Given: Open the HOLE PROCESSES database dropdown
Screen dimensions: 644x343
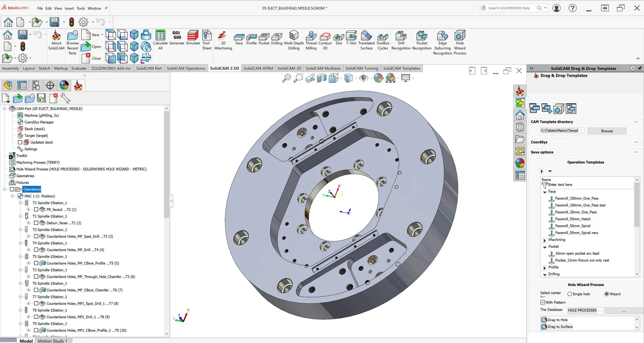Looking at the screenshot, I should [x=600, y=310].
